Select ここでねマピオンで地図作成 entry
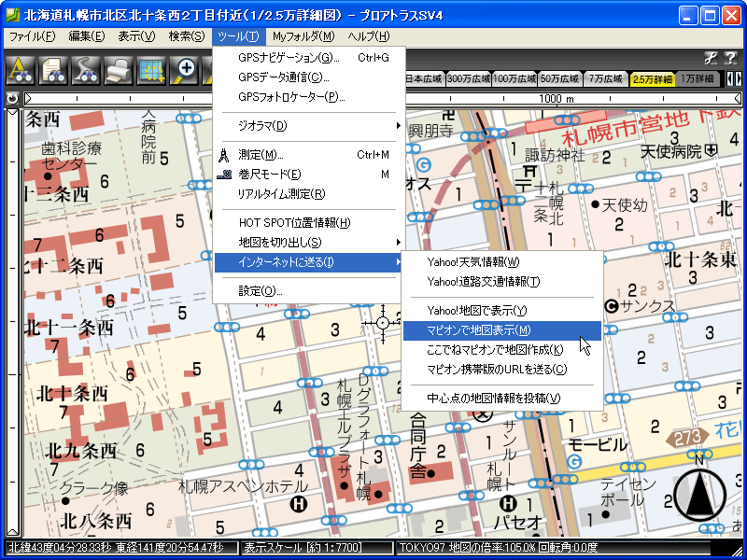 (501, 350)
